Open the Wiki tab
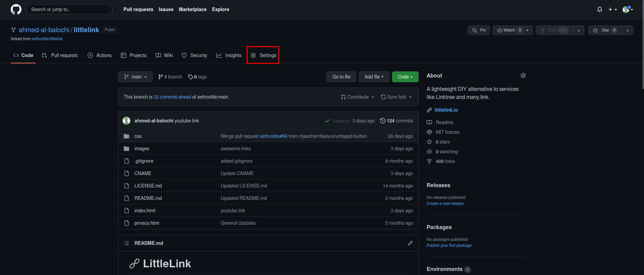Image resolution: width=644 pixels, height=275 pixels. [164, 55]
